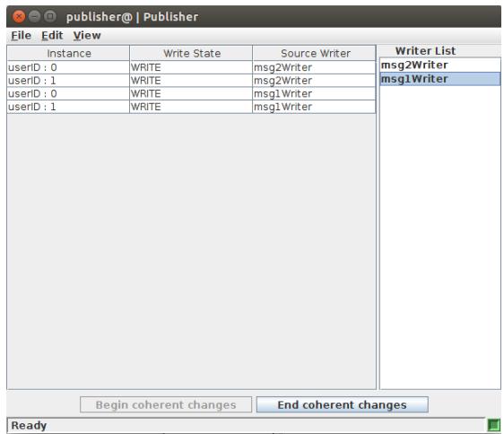The height and width of the screenshot is (434, 504).
Task: Click the green status indicator icon
Action: (x=494, y=425)
